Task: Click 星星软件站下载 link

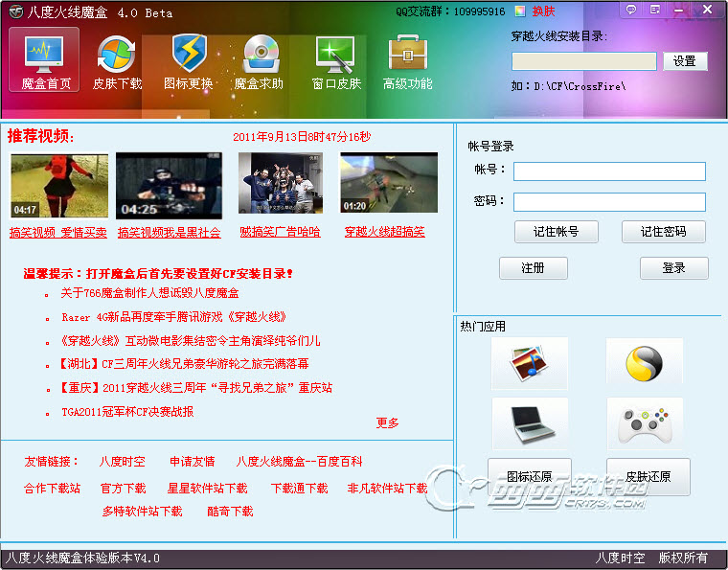Action: (207, 489)
